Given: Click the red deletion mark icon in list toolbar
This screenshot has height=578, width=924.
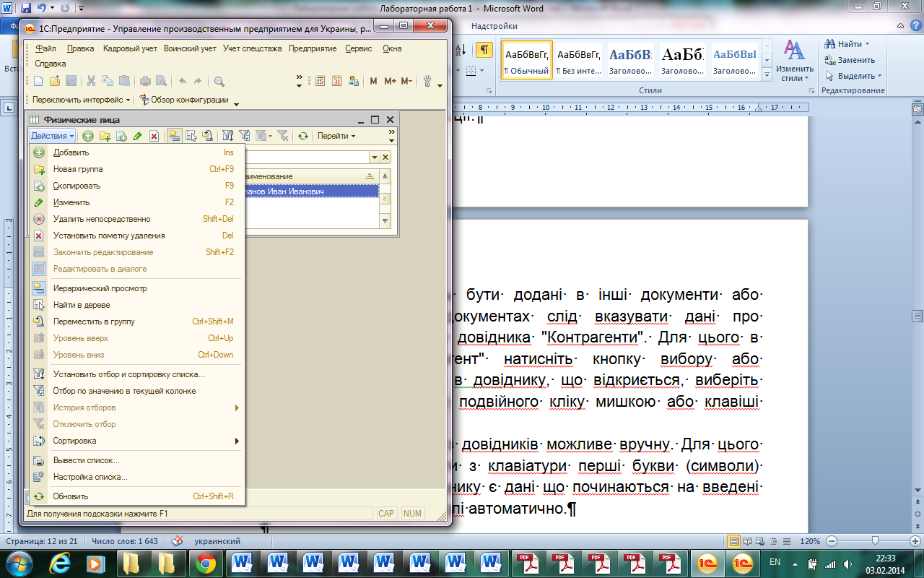Looking at the screenshot, I should (x=154, y=135).
